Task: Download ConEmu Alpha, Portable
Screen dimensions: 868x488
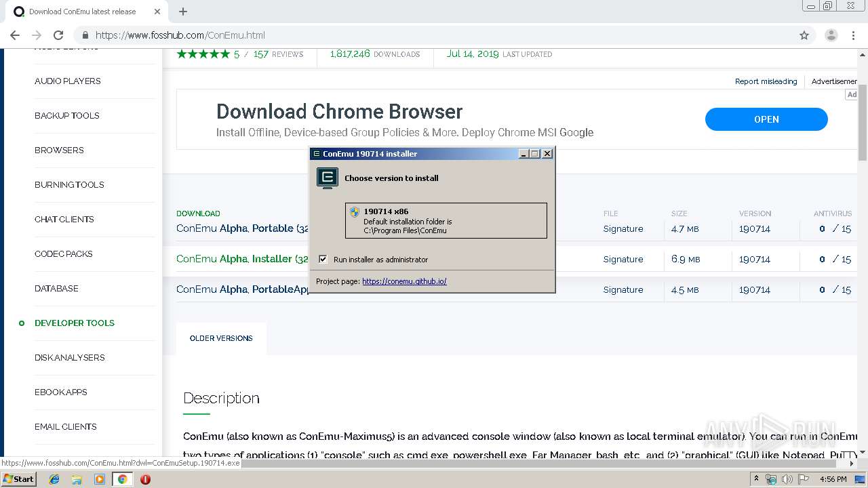Action: 242,228
